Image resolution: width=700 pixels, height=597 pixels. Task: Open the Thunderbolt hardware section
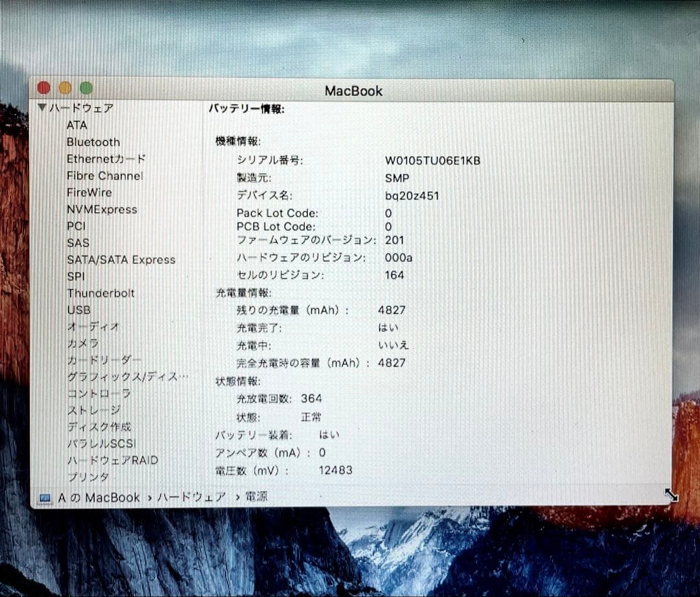[x=100, y=293]
